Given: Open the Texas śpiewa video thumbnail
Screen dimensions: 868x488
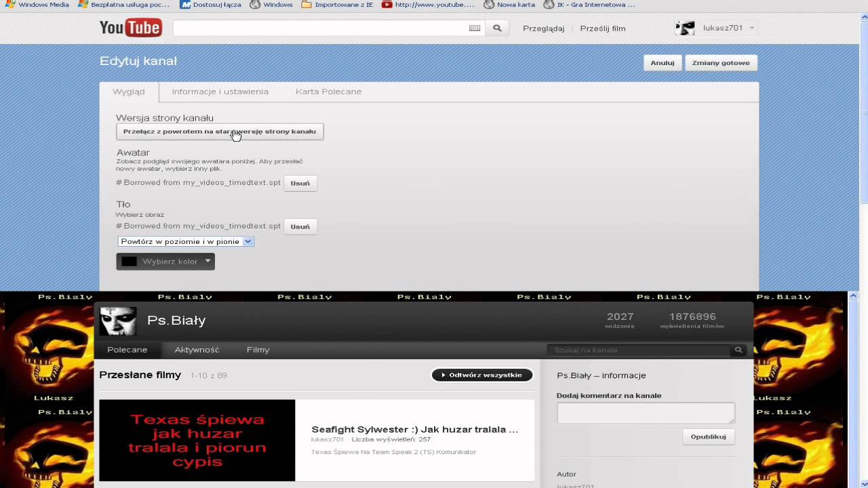Looking at the screenshot, I should [x=197, y=441].
